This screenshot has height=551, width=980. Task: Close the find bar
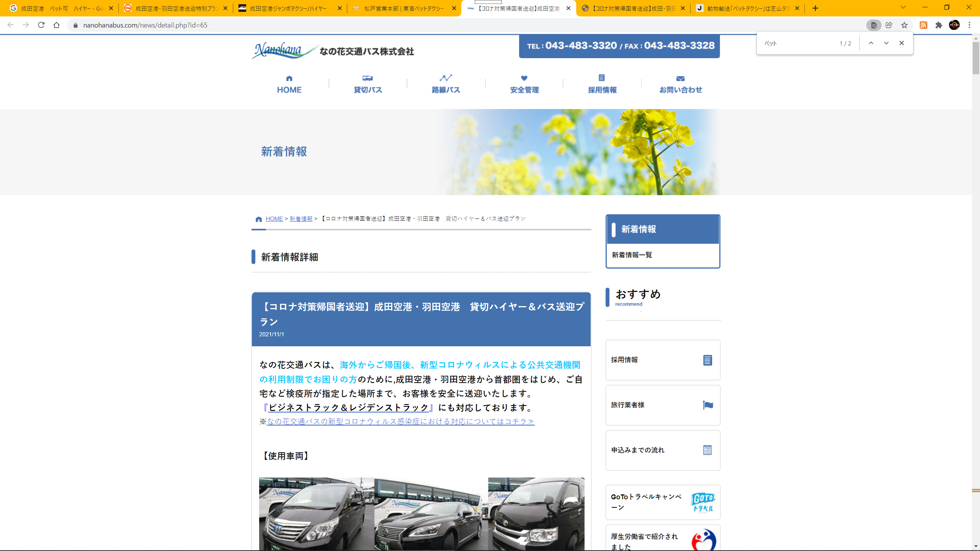(902, 43)
